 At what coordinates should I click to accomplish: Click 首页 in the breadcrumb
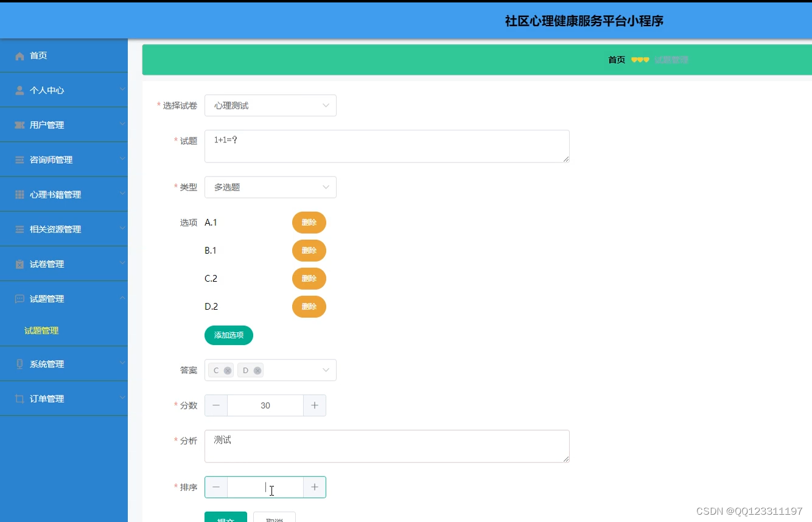(x=617, y=60)
